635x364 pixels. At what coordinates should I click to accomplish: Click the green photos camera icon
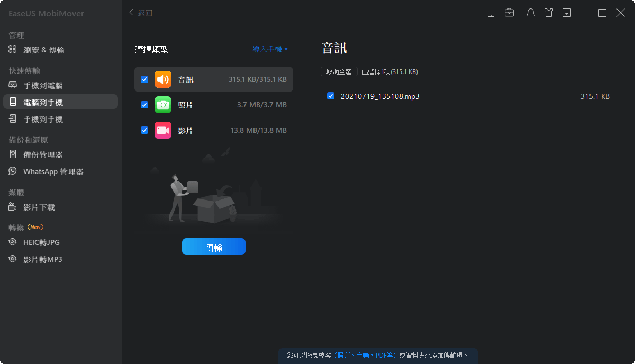(163, 105)
